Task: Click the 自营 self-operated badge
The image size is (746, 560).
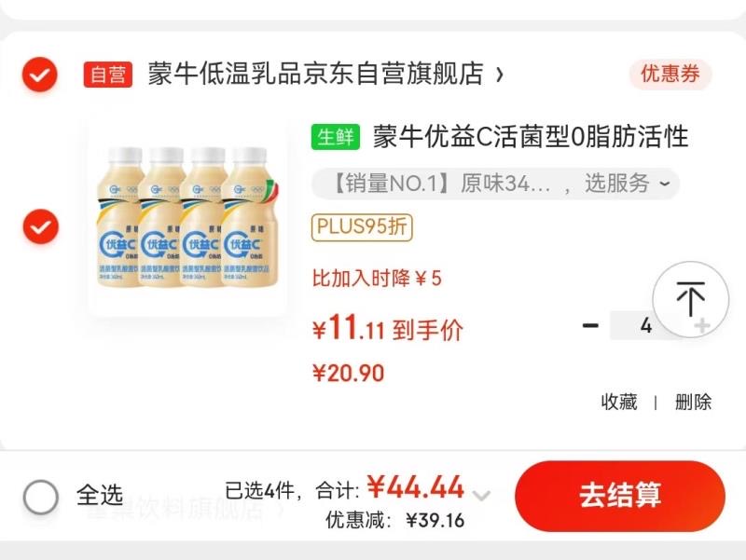Action: [x=108, y=75]
